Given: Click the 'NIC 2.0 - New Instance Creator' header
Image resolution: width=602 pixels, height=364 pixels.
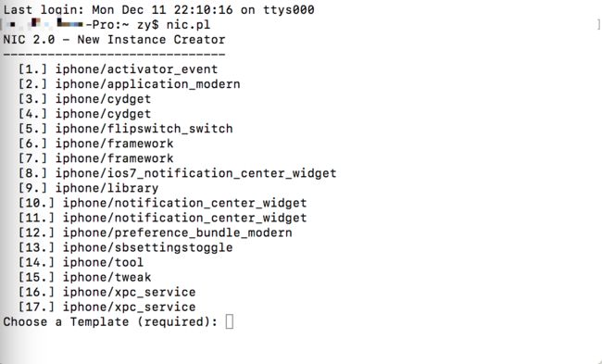Looking at the screenshot, I should pos(114,40).
